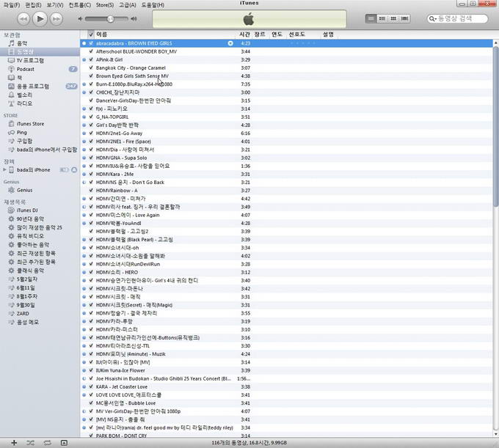499x448 pixels.
Task: Click the Play button
Action: [x=40, y=19]
